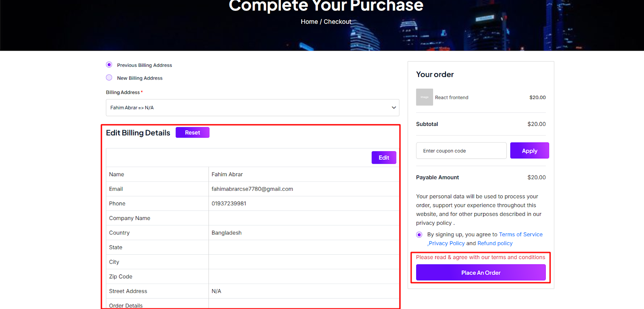
Task: Toggle the terms agreement radio button
Action: coord(419,235)
